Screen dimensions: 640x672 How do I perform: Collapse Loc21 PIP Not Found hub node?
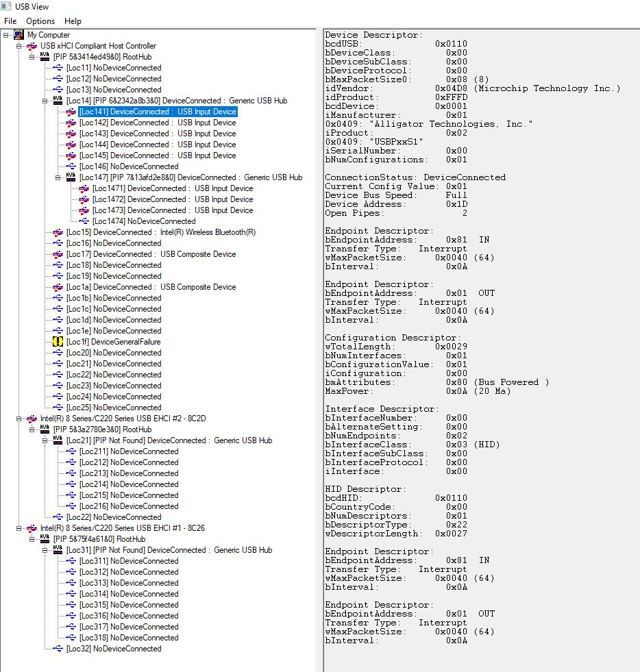coord(45,440)
